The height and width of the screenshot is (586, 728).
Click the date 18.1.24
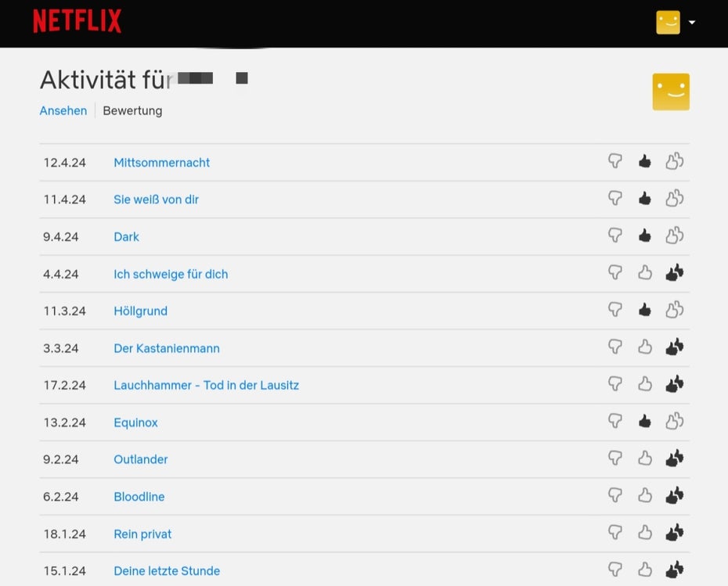[64, 534]
